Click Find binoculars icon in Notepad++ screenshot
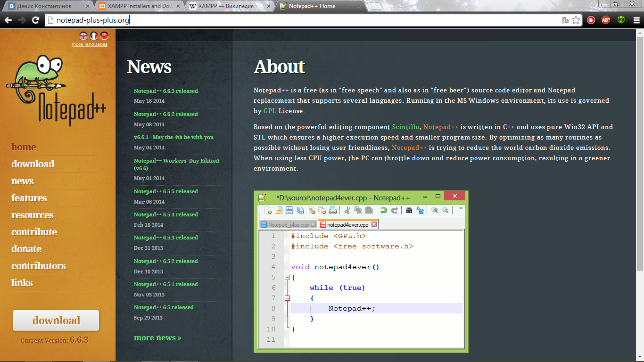Image resolution: width=644 pixels, height=362 pixels. [409, 210]
